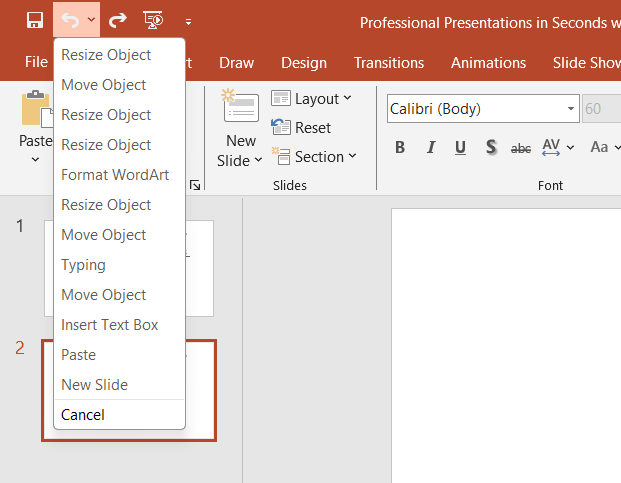Choose Insert Text Box in undo history

coord(109,325)
